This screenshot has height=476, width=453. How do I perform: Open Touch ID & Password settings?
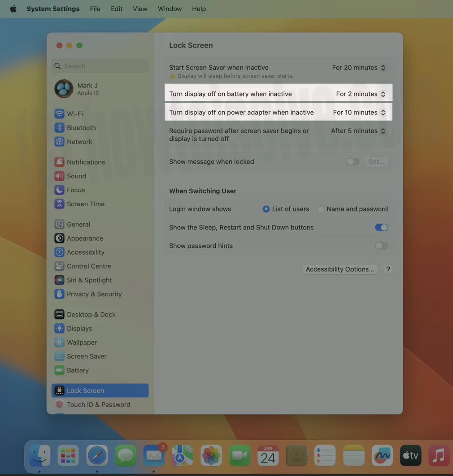[97, 404]
